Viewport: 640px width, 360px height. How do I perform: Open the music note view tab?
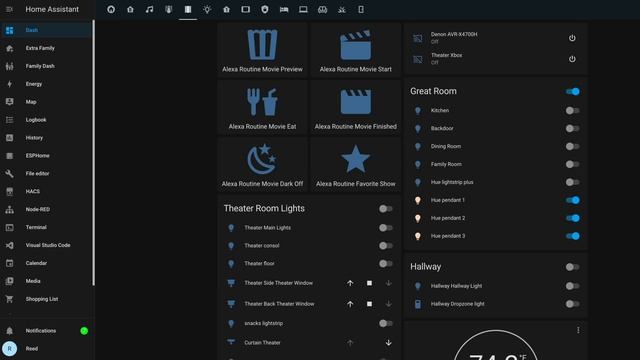pyautogui.click(x=149, y=9)
